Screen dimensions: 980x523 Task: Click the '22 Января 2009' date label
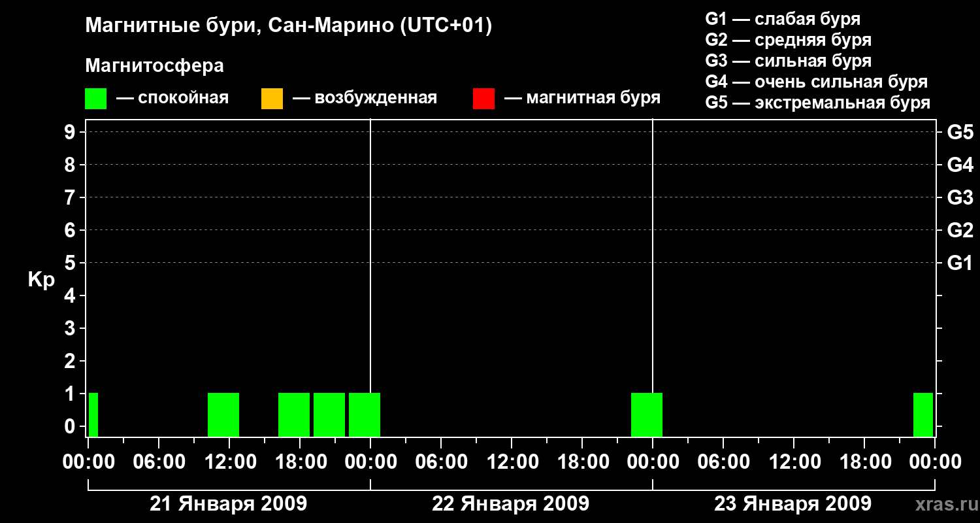tap(511, 503)
